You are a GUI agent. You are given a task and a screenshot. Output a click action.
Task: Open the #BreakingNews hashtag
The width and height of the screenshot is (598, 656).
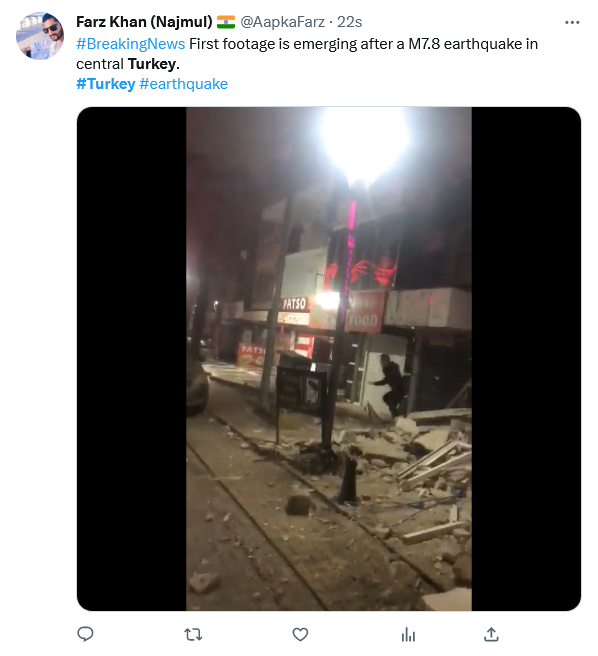pyautogui.click(x=131, y=44)
